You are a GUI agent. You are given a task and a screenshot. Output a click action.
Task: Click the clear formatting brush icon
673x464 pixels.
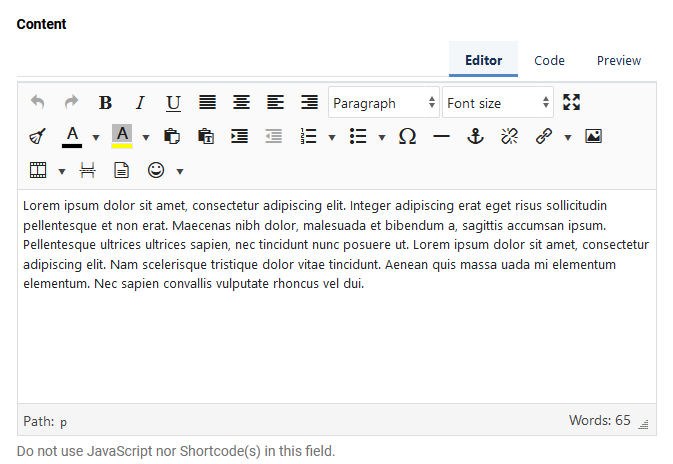tap(37, 136)
